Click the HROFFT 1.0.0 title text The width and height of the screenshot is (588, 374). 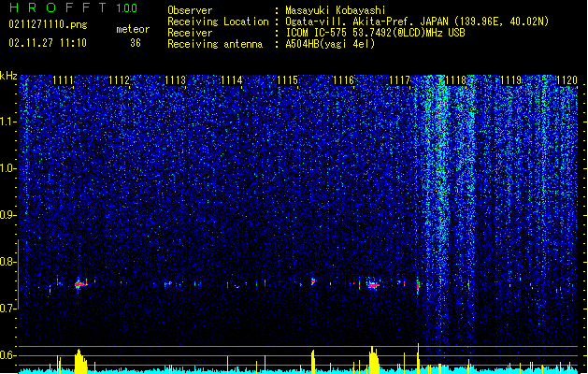tap(74, 7)
